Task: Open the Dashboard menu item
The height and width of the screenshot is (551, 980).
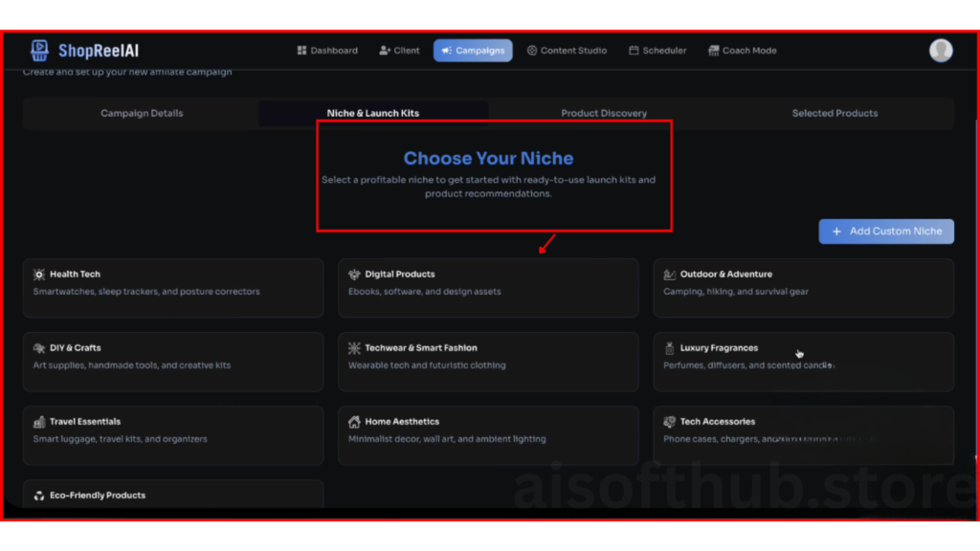Action: tap(327, 51)
